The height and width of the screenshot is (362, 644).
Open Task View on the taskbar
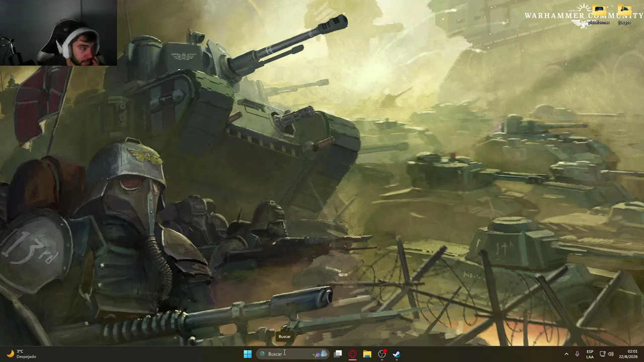tap(338, 354)
